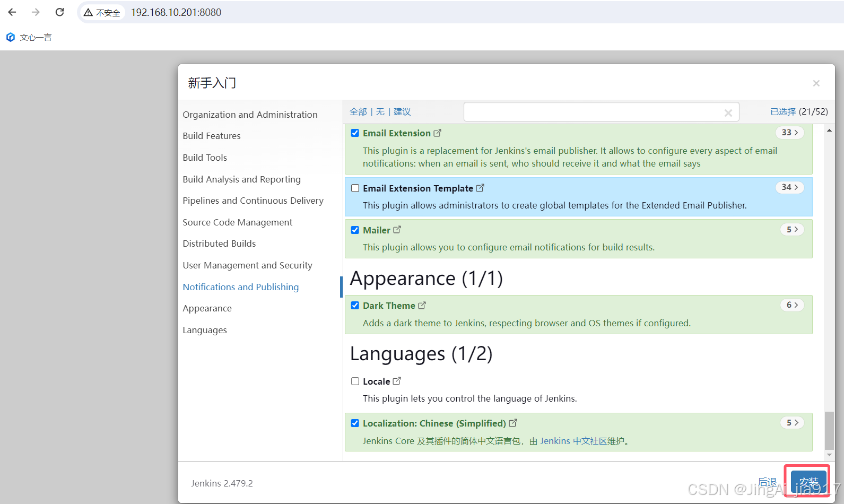Click the Jenkins 2.479.2 version text
The height and width of the screenshot is (504, 844).
coord(222,483)
